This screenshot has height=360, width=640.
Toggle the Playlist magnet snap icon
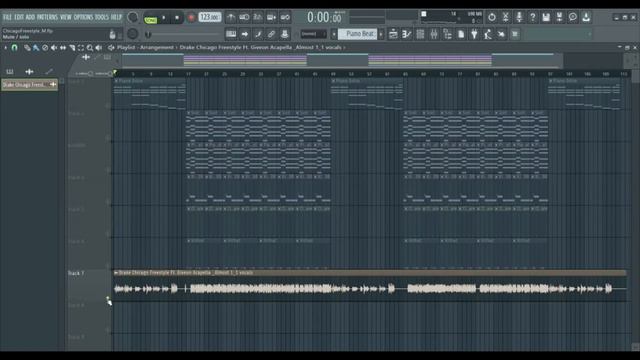(15, 48)
